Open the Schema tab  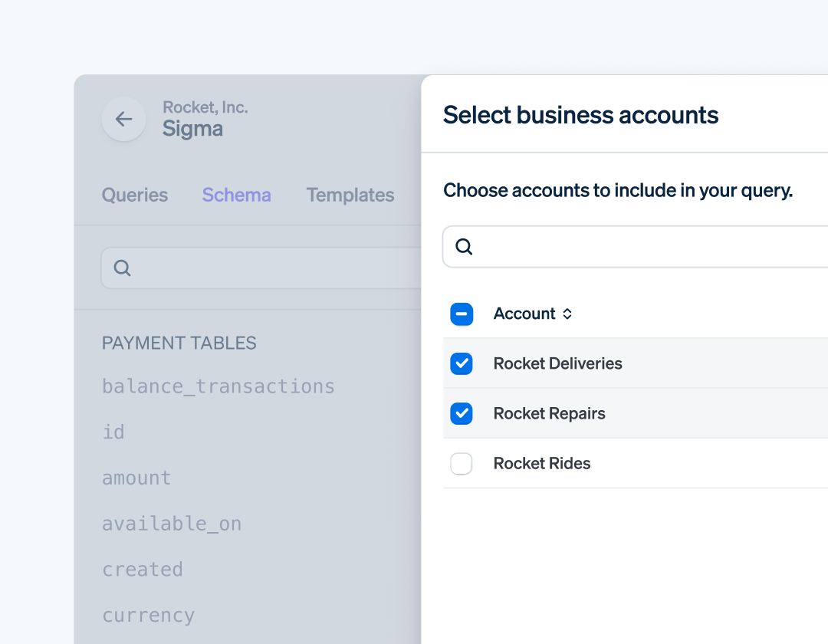(237, 195)
